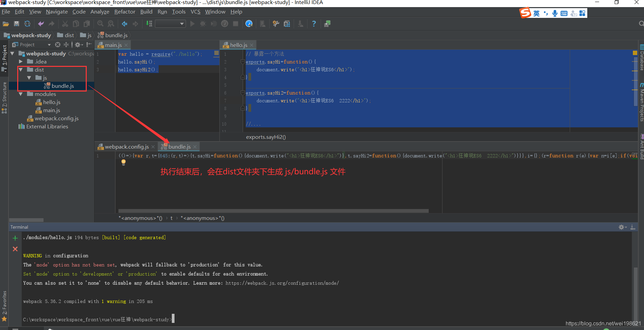Open the VCS menu

tap(195, 11)
